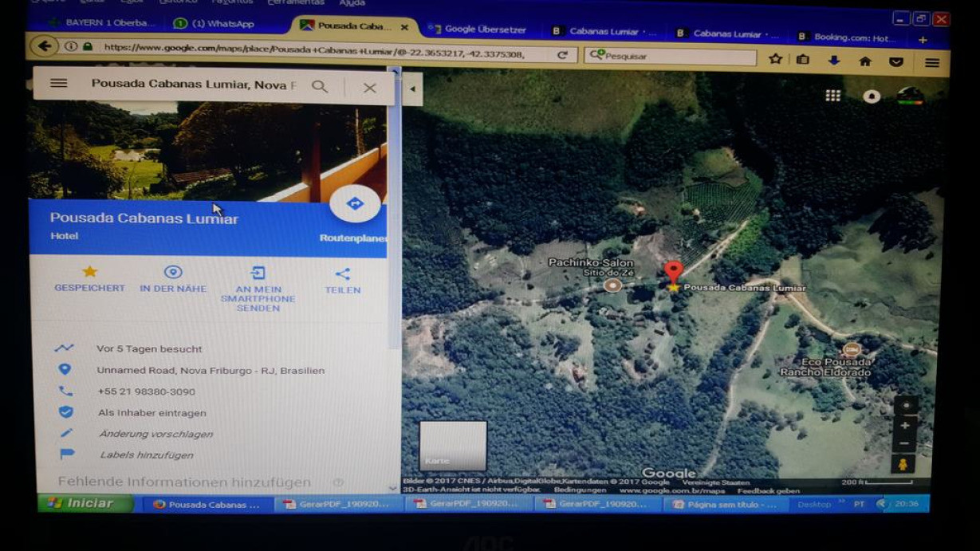Select the Pachinko-Salon Sítio do Zé marker
Screen dimensions: 980x551
pos(612,285)
